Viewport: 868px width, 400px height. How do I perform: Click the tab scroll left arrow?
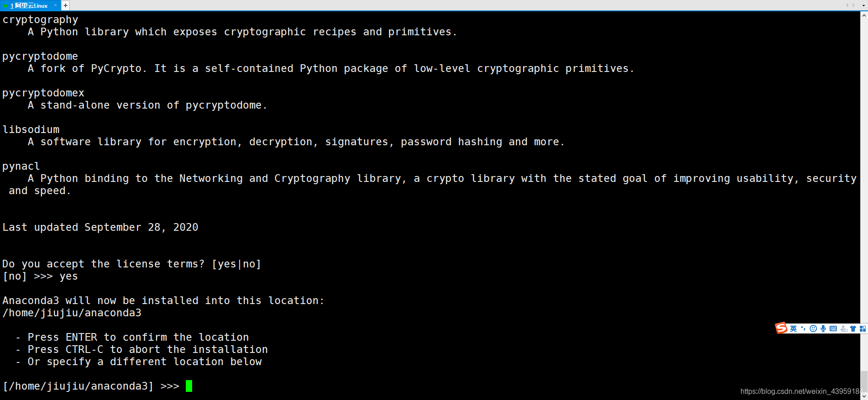847,5
